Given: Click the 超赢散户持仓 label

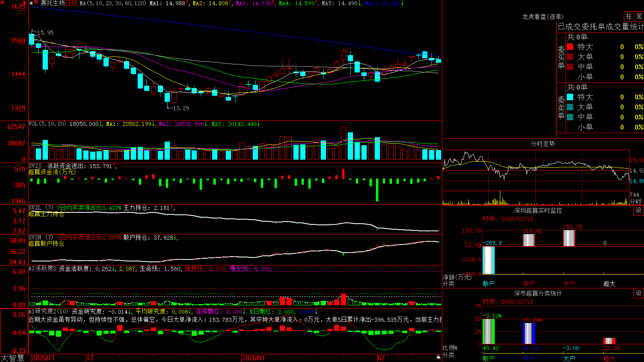Looking at the screenshot, I should tap(46, 244).
